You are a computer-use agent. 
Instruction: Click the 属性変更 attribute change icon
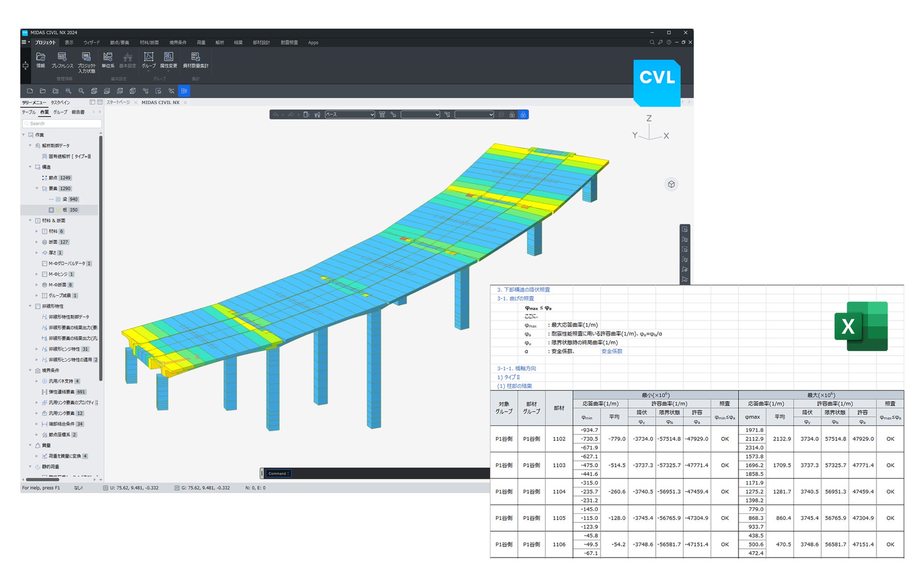[x=168, y=57]
